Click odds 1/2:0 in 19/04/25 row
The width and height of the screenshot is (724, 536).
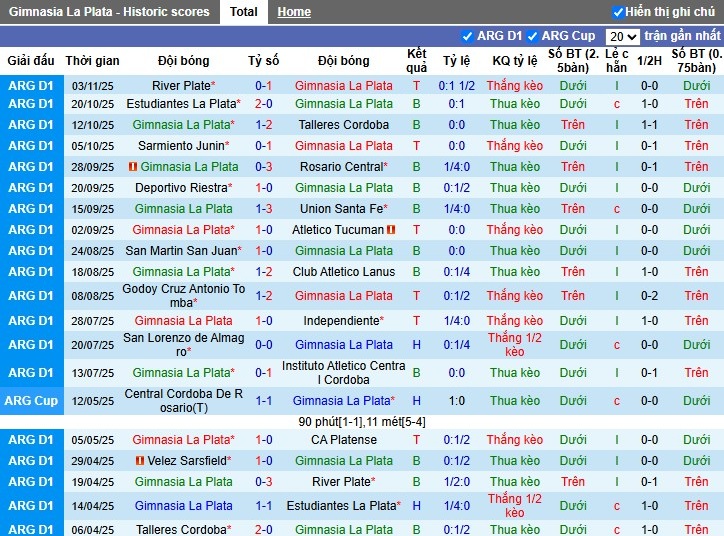point(457,482)
